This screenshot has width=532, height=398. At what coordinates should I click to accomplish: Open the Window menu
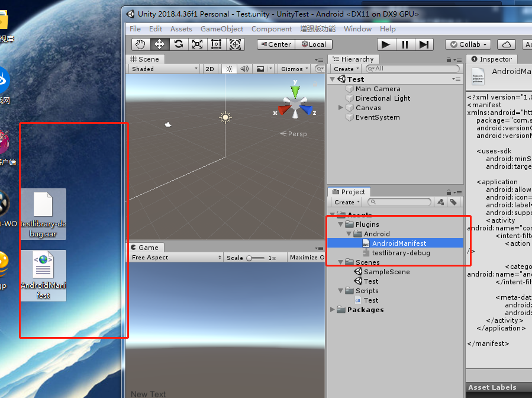tap(357, 29)
